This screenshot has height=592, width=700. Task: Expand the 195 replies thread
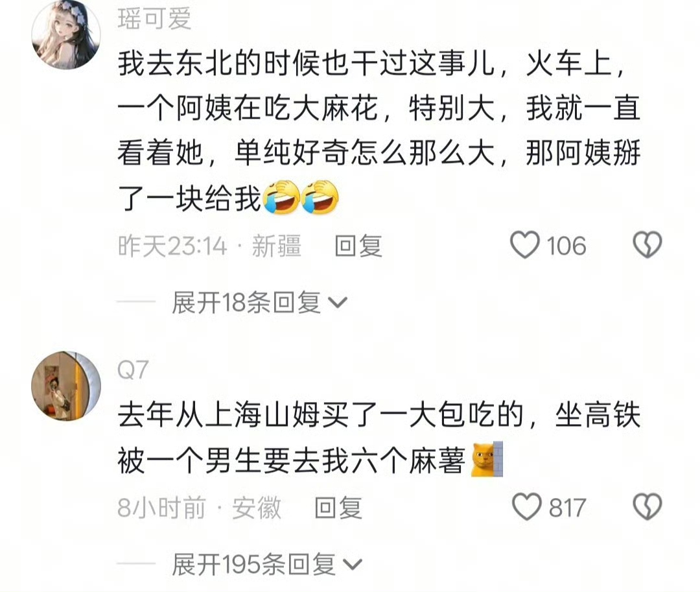click(267, 564)
